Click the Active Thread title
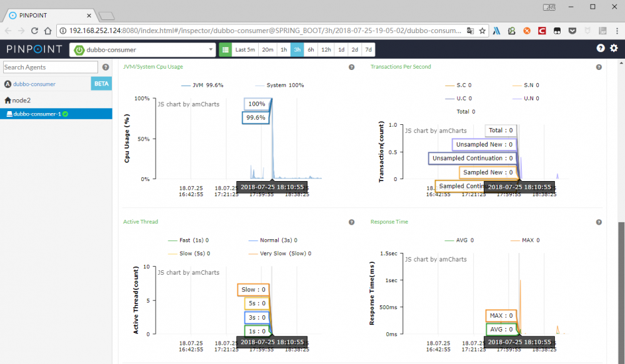 tap(140, 222)
